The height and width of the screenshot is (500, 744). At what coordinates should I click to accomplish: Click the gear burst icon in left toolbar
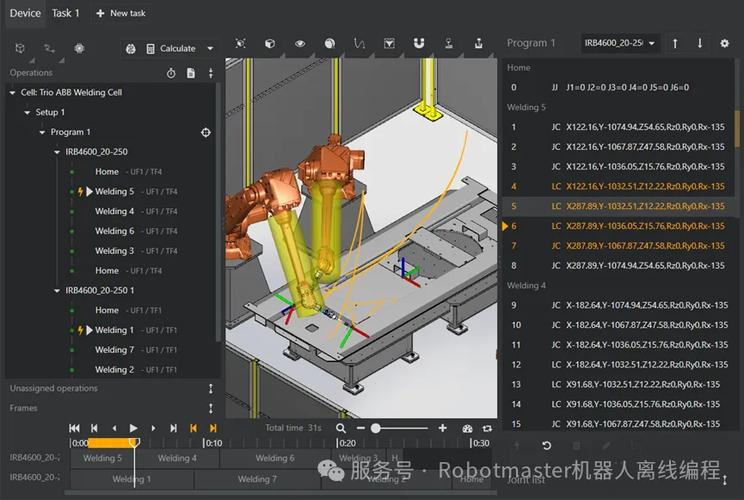[79, 48]
